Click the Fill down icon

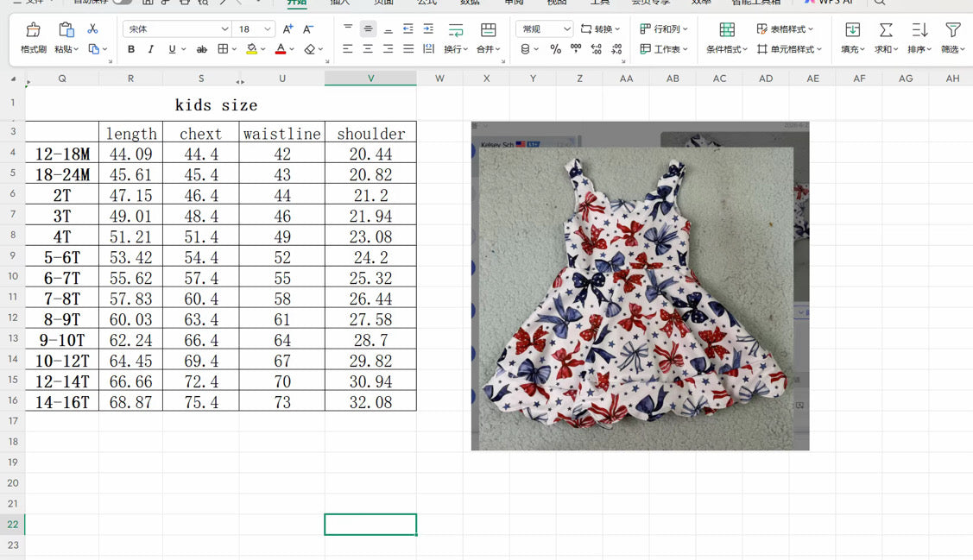(853, 29)
